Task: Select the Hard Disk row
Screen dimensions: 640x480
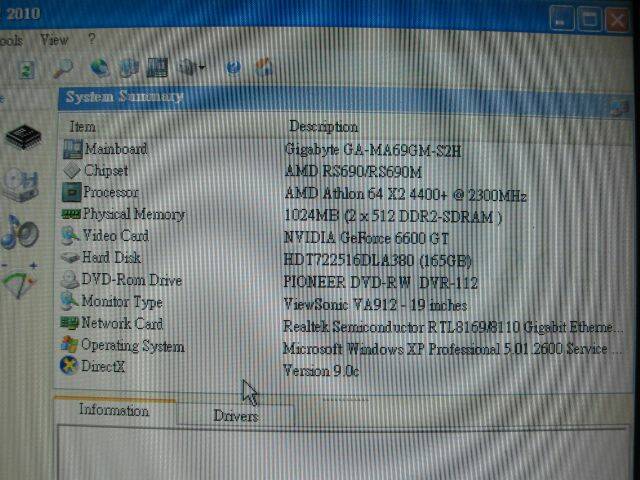Action: [x=345, y=259]
